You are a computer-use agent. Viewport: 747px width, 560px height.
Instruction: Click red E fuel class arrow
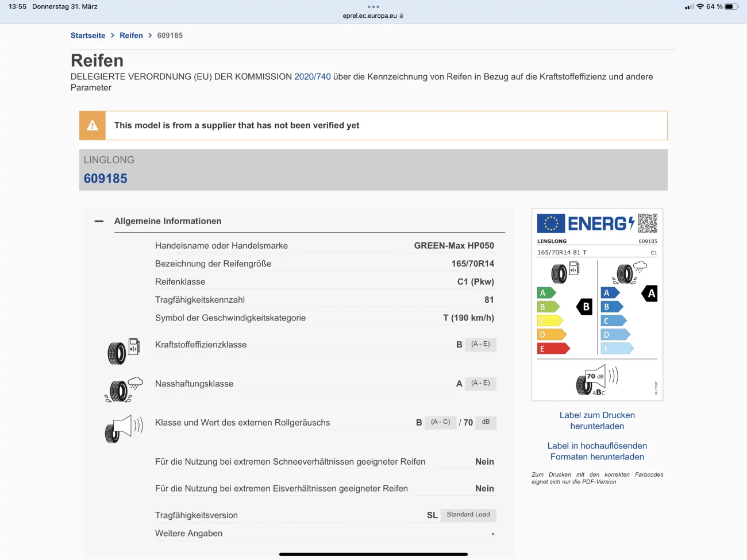(553, 349)
